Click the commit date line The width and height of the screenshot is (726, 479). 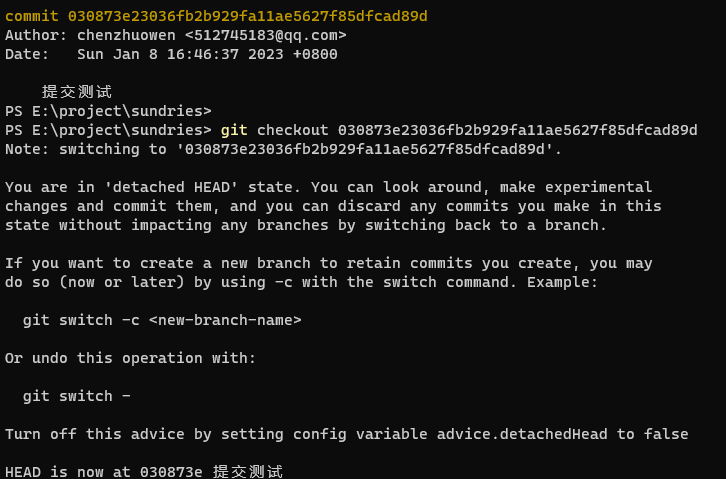pos(170,54)
